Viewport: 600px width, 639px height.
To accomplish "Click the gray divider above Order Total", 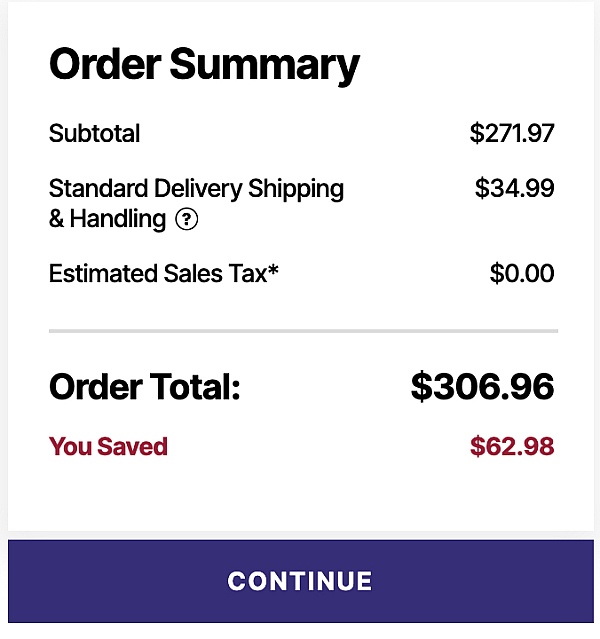I will 303,330.
